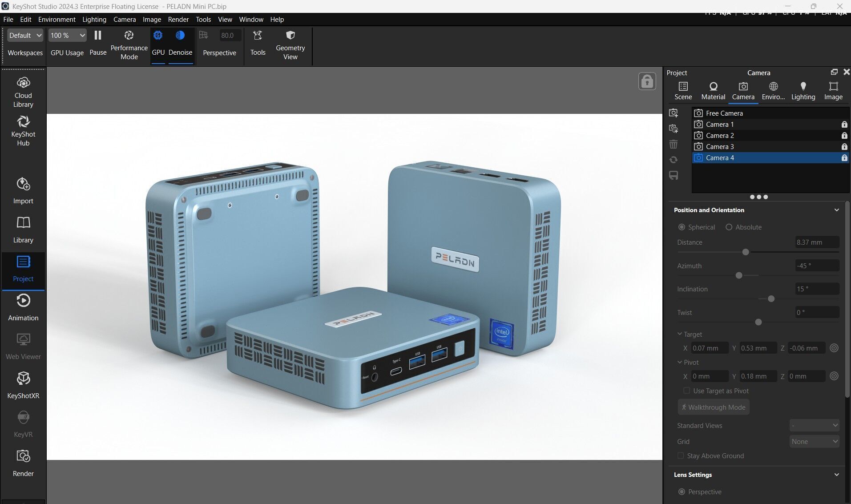Collapse the Pivot group

(x=680, y=362)
